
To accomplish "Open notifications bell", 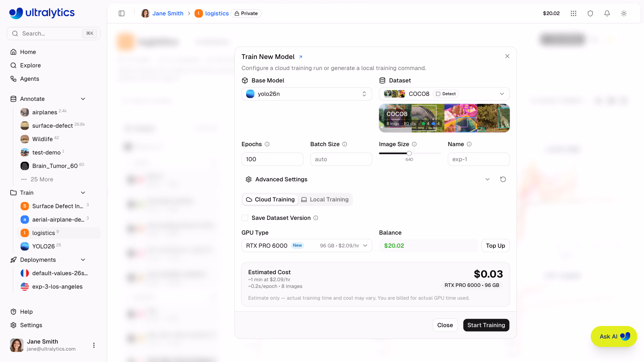I will [x=607, y=13].
